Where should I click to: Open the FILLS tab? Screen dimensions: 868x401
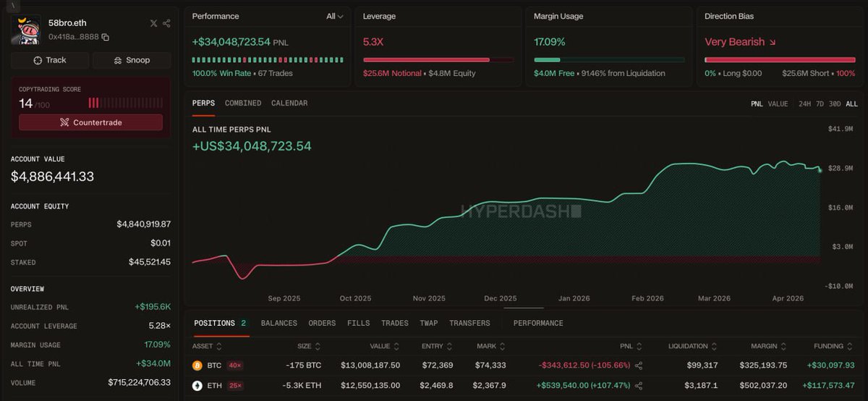coord(358,324)
